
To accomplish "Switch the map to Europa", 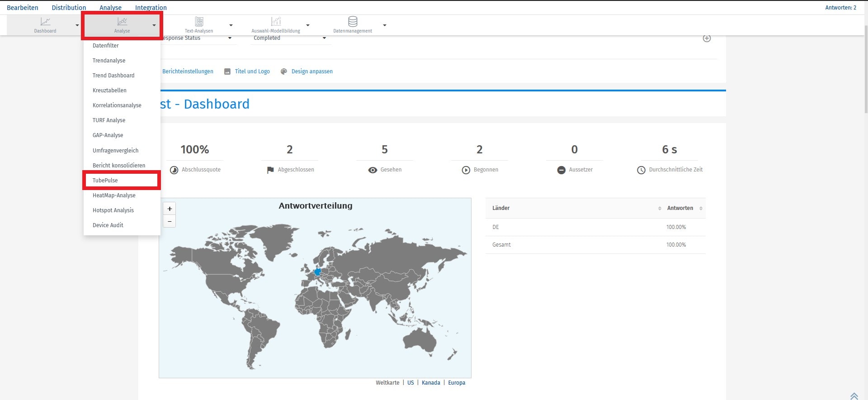I will click(x=456, y=383).
